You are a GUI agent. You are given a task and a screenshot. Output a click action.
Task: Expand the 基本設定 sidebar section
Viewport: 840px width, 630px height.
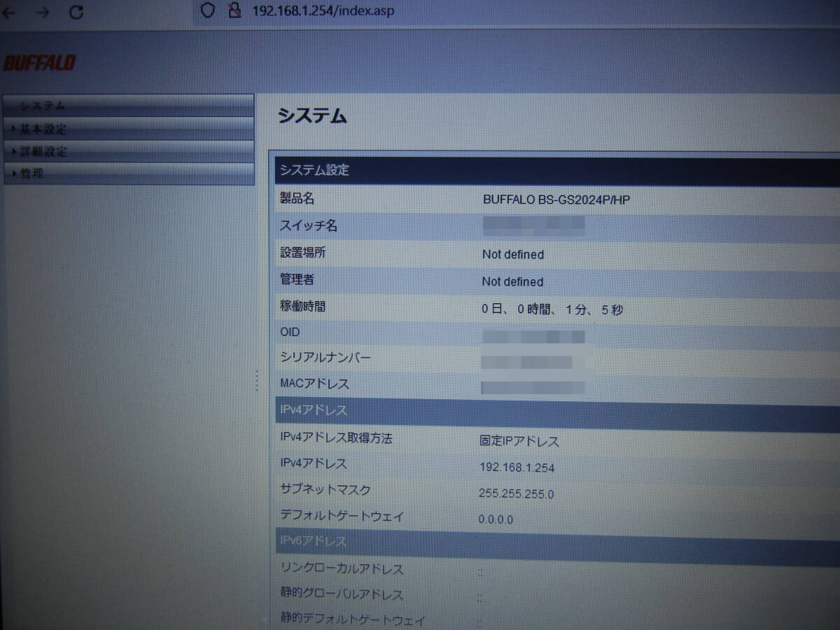tap(129, 129)
